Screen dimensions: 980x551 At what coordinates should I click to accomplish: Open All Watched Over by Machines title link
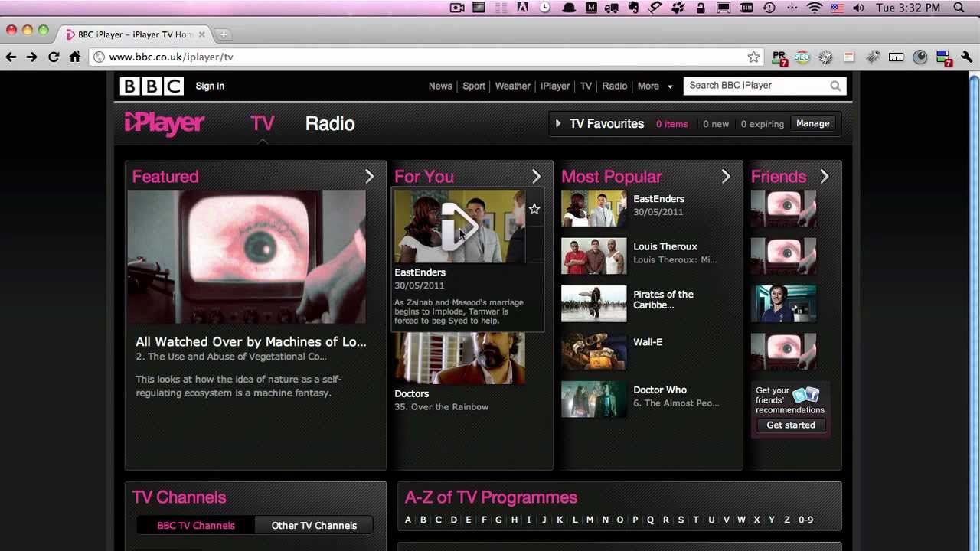coord(251,342)
